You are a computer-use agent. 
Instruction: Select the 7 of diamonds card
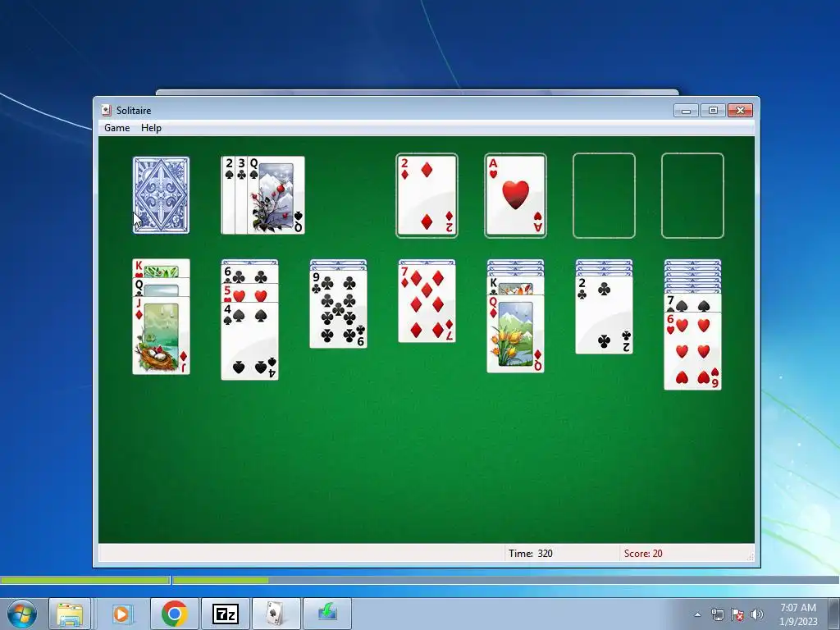pos(427,304)
